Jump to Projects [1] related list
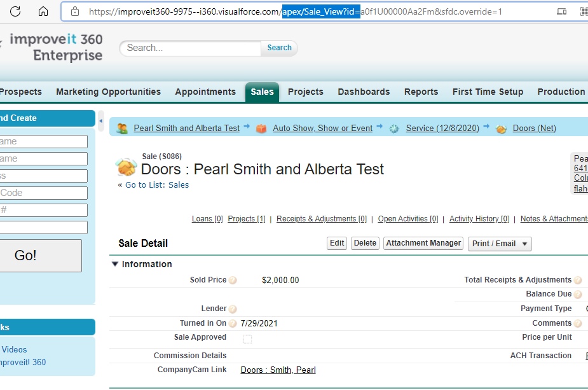588x390 pixels. [x=247, y=219]
